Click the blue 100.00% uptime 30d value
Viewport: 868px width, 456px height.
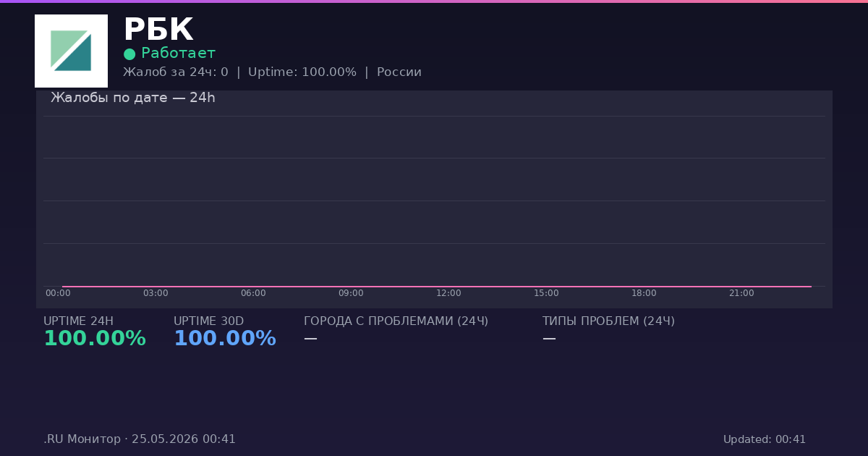pyautogui.click(x=225, y=339)
